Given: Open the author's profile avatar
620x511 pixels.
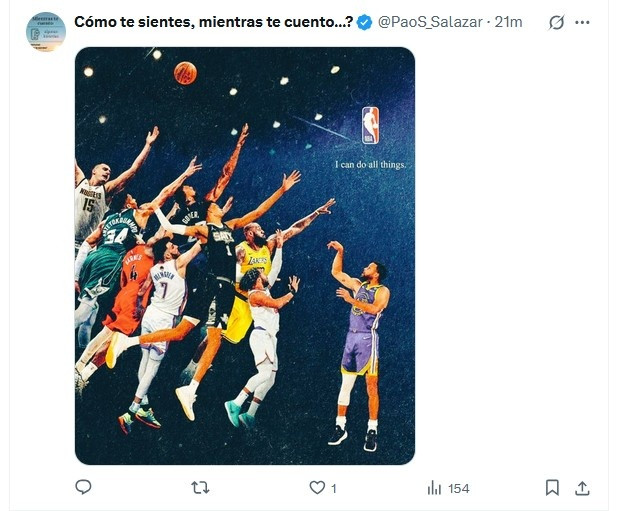Looking at the screenshot, I should click(x=46, y=31).
